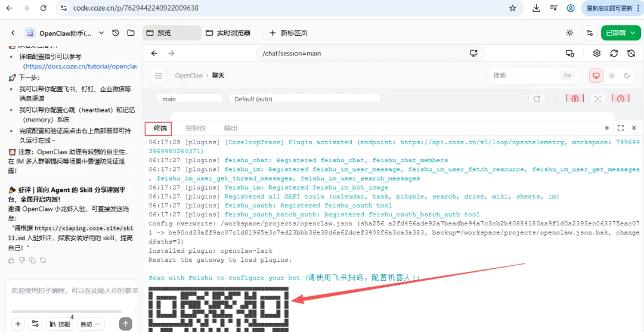This screenshot has height=332, width=644.
Task: Open the responsive device preview icon
Action: [x=569, y=54]
